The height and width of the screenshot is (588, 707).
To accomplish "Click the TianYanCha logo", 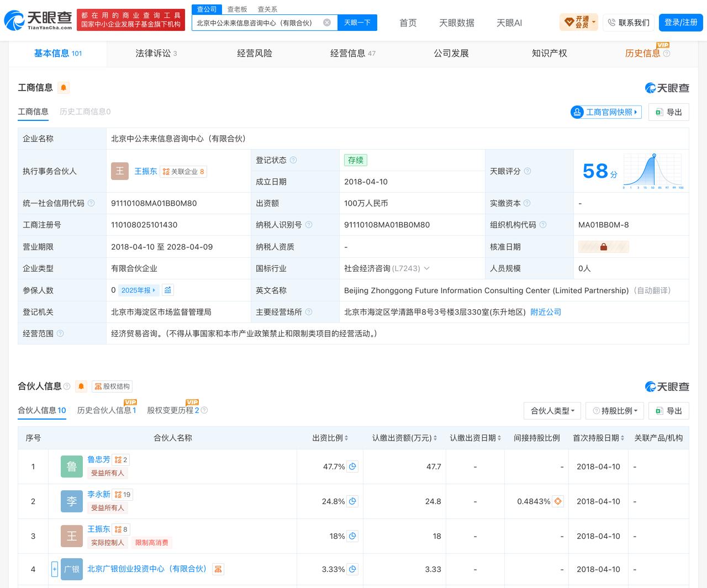I will pyautogui.click(x=38, y=21).
